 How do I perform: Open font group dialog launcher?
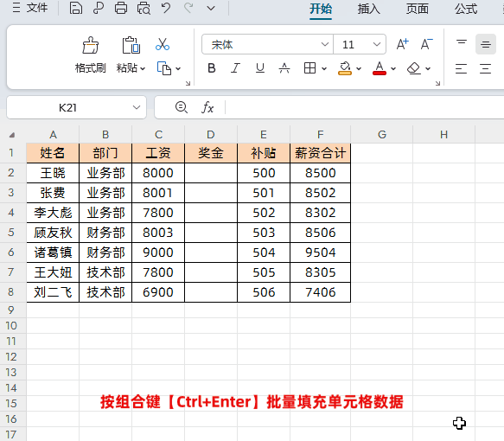pyautogui.click(x=437, y=83)
